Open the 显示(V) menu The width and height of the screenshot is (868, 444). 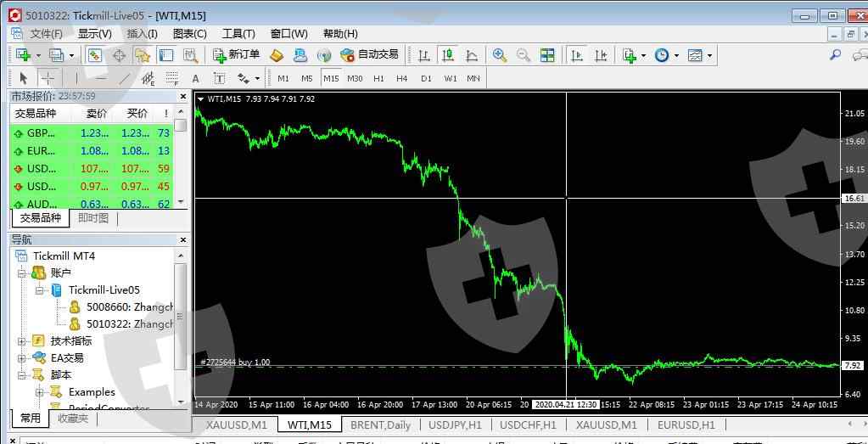click(x=95, y=34)
